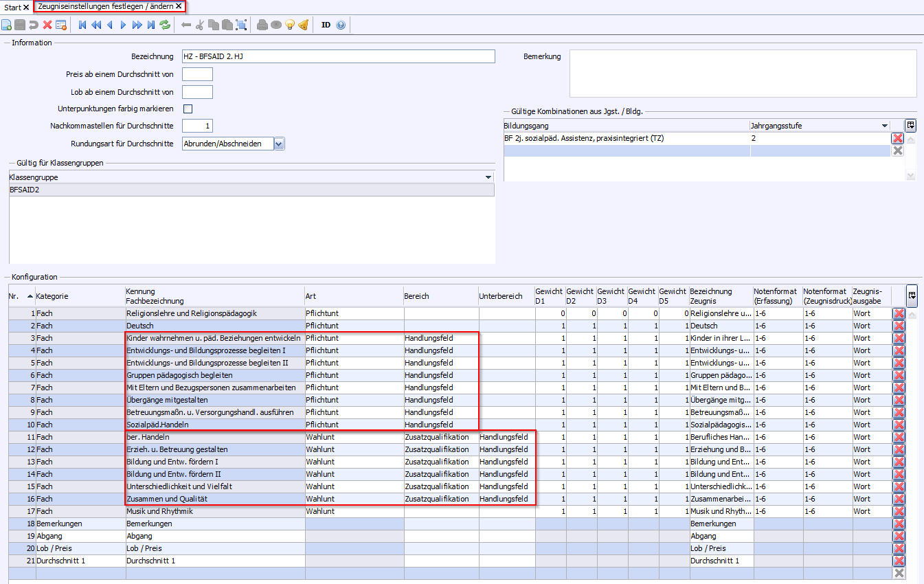This screenshot has height=584, width=924.
Task: Click the Bemerkung text area
Action: [743, 74]
